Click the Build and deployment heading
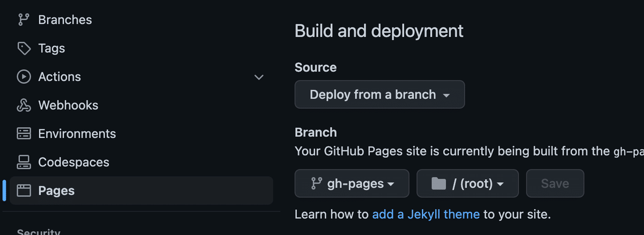 coord(379,31)
